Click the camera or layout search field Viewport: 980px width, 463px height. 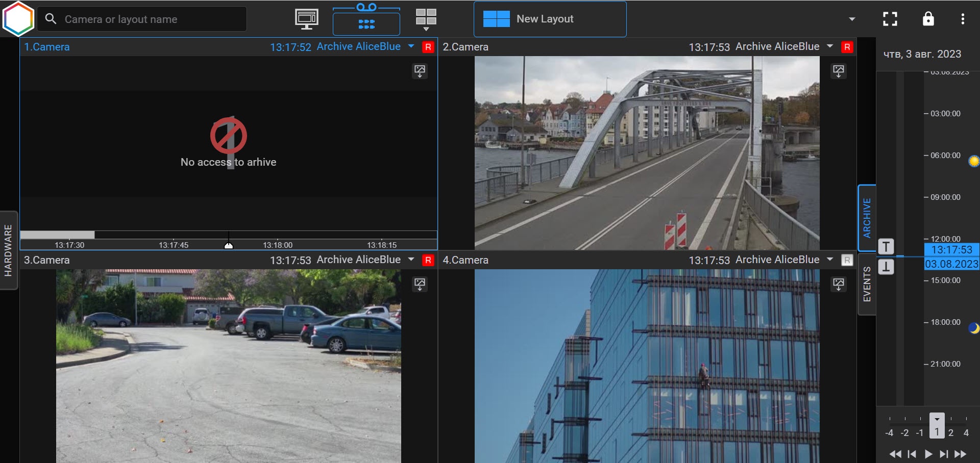148,19
